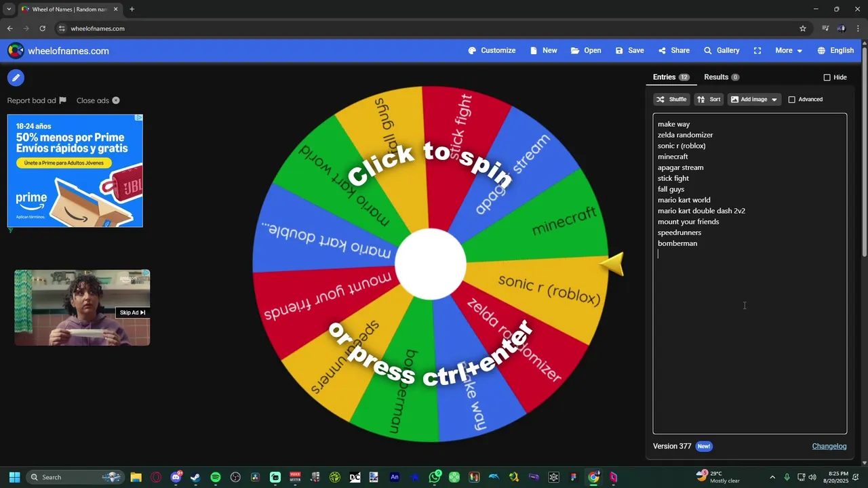Click the blue pencil edit button
Image resolution: width=868 pixels, height=488 pixels.
click(16, 78)
